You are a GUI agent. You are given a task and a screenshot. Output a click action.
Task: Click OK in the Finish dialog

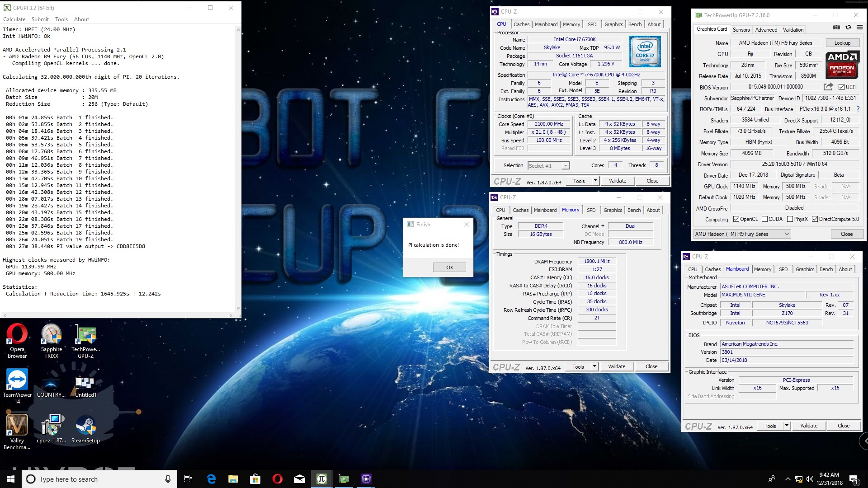(449, 267)
